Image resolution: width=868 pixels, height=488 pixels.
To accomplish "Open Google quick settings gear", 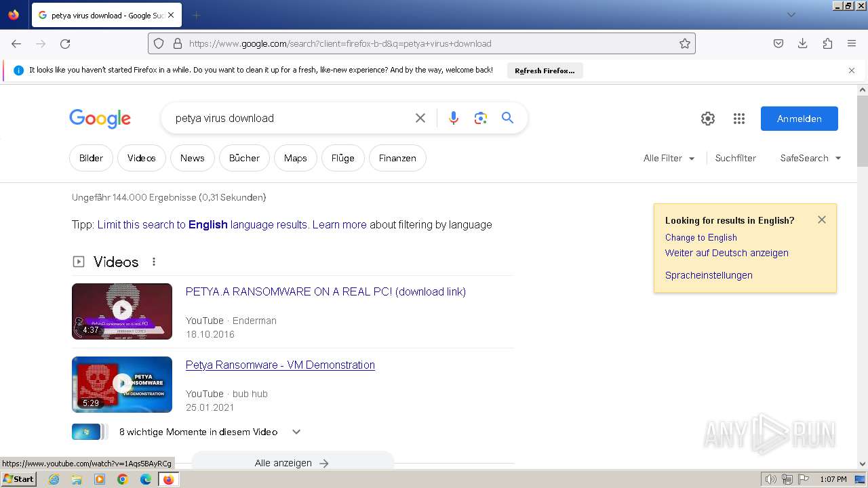I will pyautogui.click(x=708, y=119).
